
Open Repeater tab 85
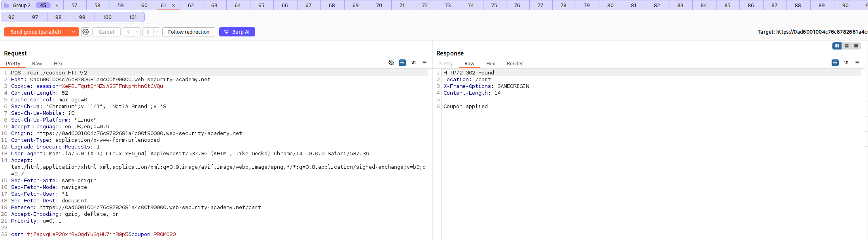[x=727, y=5]
